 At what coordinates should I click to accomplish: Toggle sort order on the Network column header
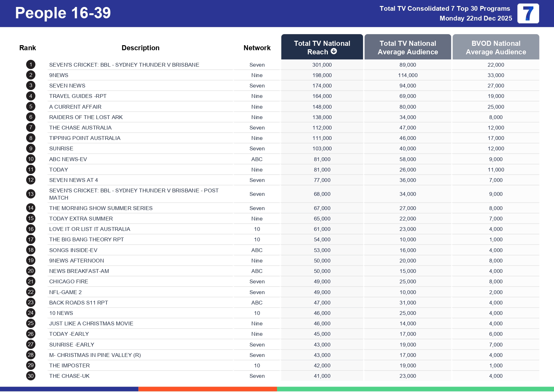[x=257, y=47]
